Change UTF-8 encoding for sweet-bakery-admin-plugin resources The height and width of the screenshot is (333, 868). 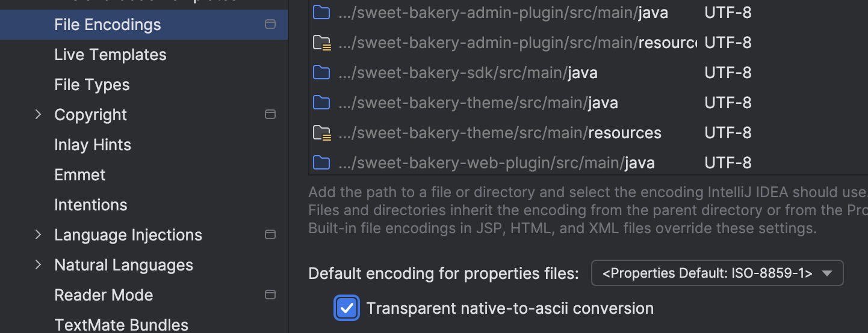[x=728, y=43]
